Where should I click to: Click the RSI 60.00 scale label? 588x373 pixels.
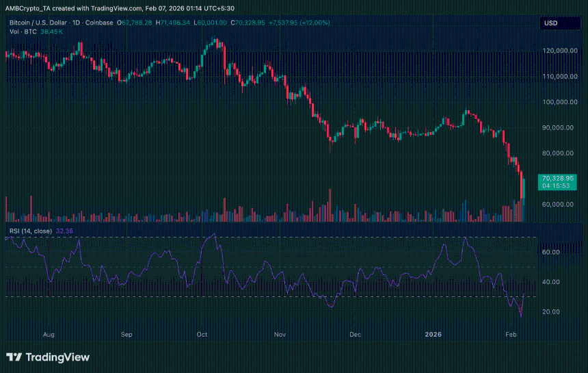coord(551,253)
